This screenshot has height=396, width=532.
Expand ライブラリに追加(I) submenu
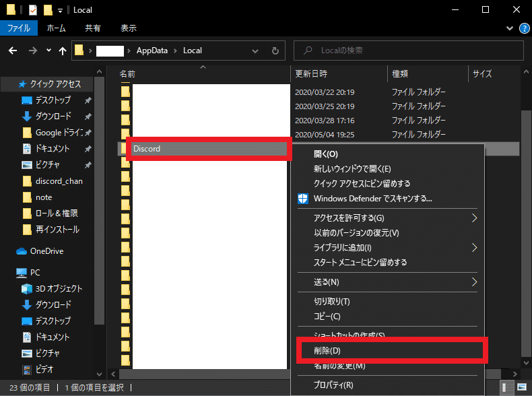coord(387,248)
